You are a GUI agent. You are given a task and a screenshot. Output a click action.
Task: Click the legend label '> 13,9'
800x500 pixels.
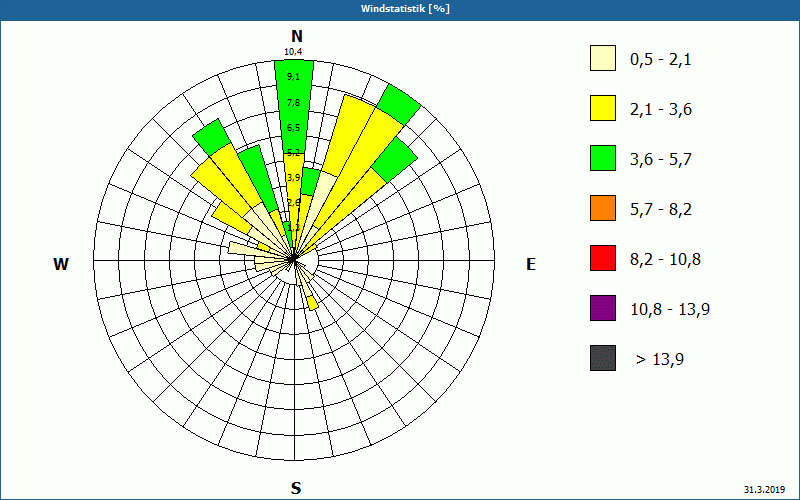coord(660,360)
